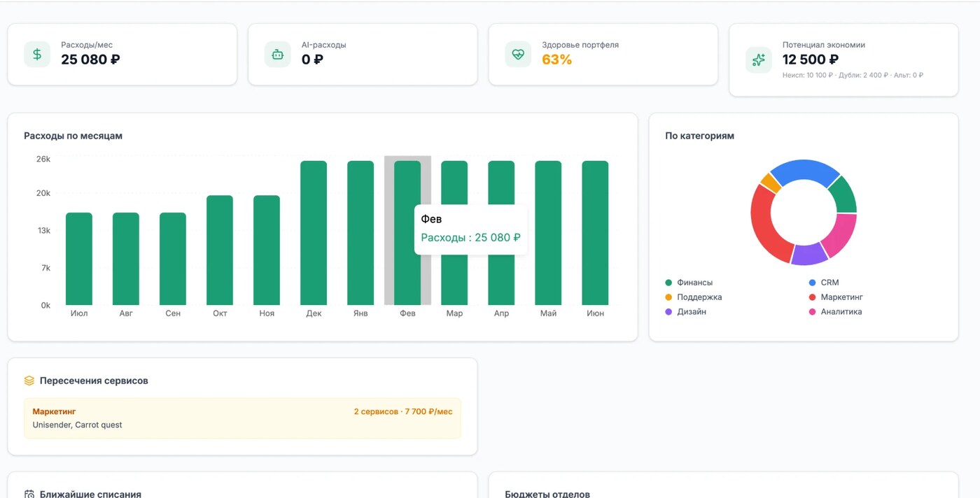Click the sparkles icon on Потенциал экономии card
This screenshot has height=498, width=980.
tap(759, 60)
